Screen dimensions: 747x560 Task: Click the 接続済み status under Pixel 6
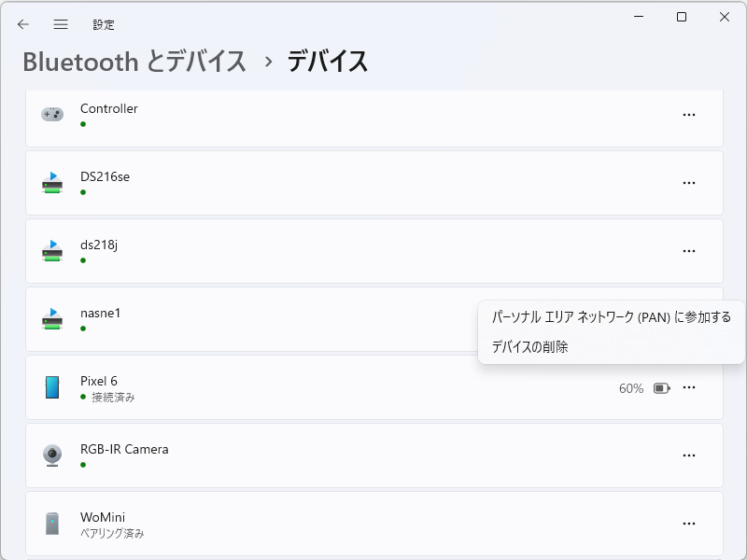(x=112, y=395)
